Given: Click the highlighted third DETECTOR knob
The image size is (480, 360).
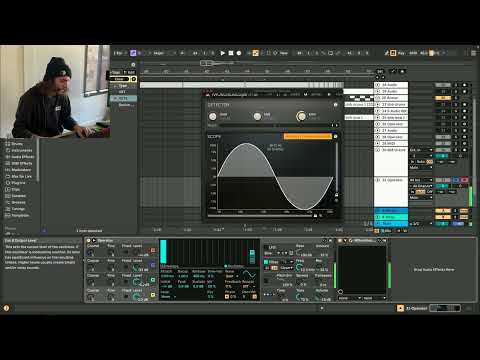Looking at the screenshot, I should [x=301, y=116].
